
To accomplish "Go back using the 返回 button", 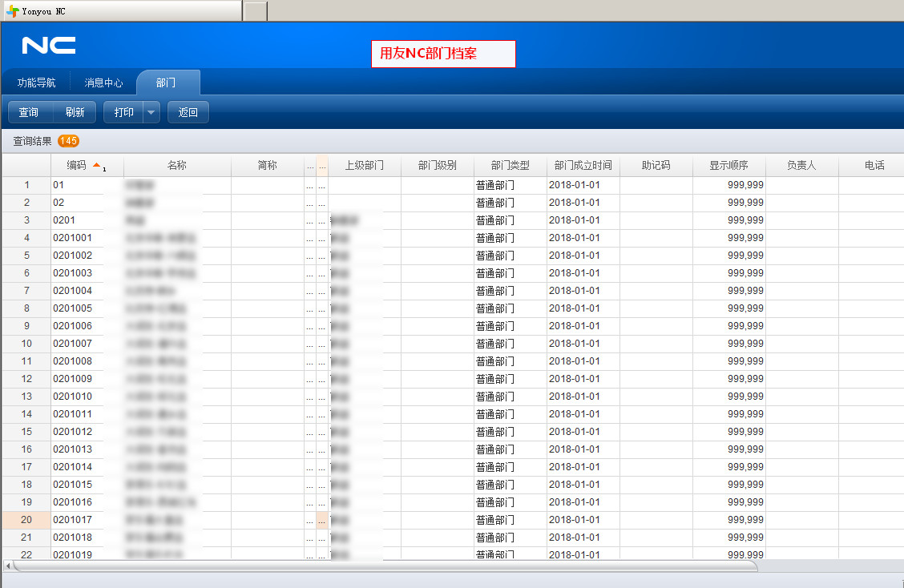I will (x=188, y=113).
